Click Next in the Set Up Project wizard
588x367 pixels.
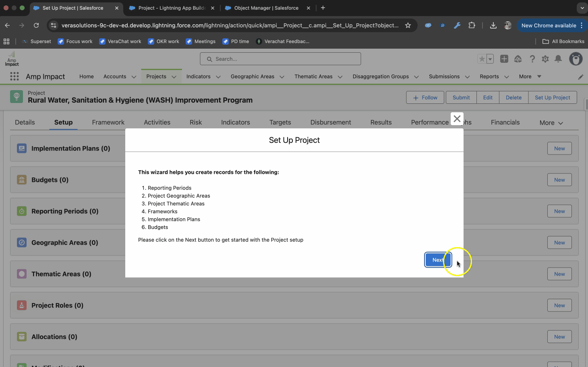click(438, 260)
